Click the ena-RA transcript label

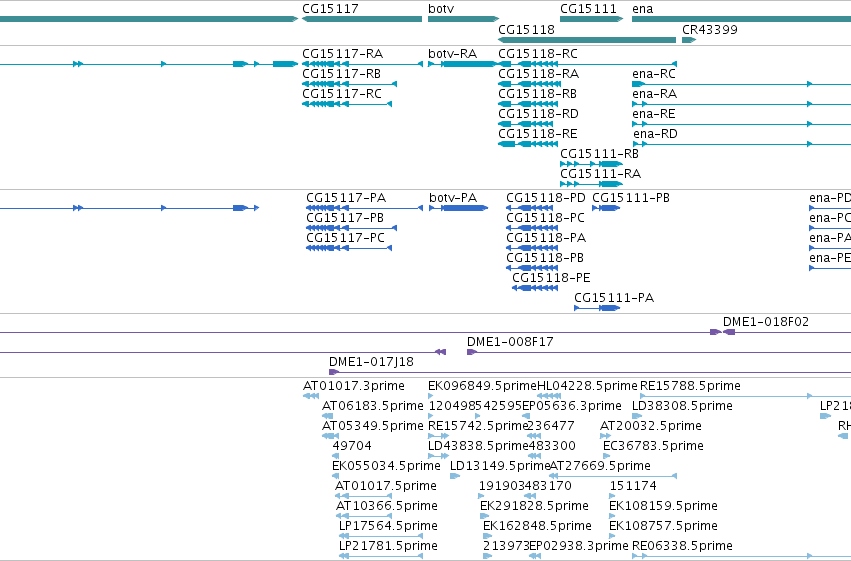pyautogui.click(x=655, y=94)
